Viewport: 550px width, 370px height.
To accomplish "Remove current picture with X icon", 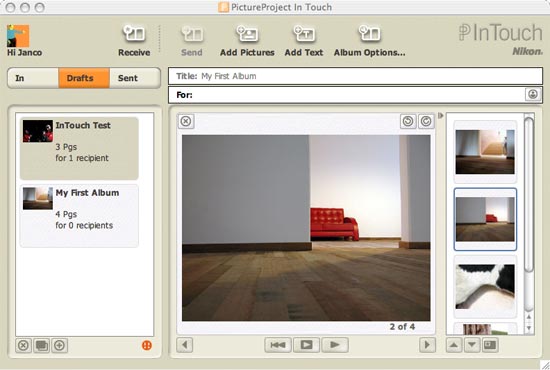I will 186,121.
